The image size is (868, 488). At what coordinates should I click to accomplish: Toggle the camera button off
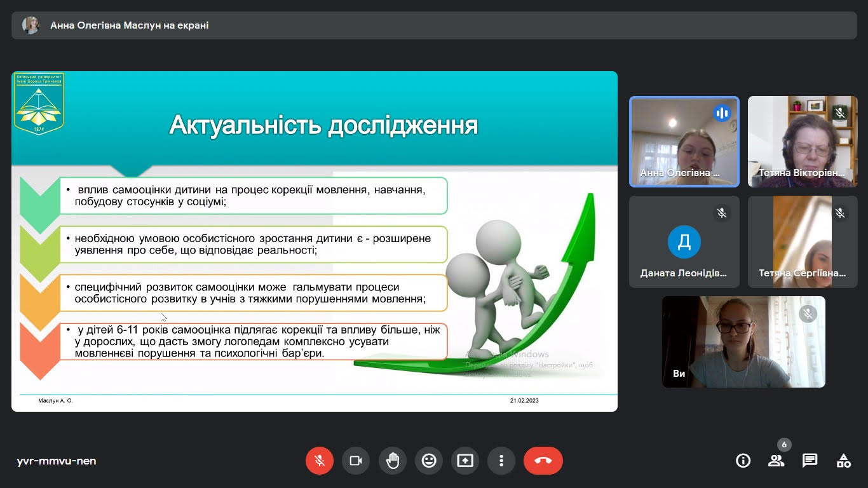coord(356,461)
